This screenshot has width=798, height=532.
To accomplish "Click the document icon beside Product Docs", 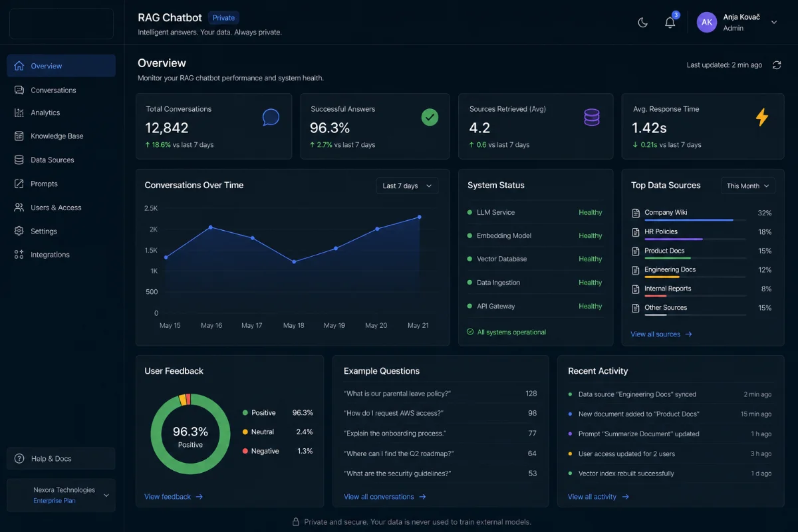I will coord(635,251).
